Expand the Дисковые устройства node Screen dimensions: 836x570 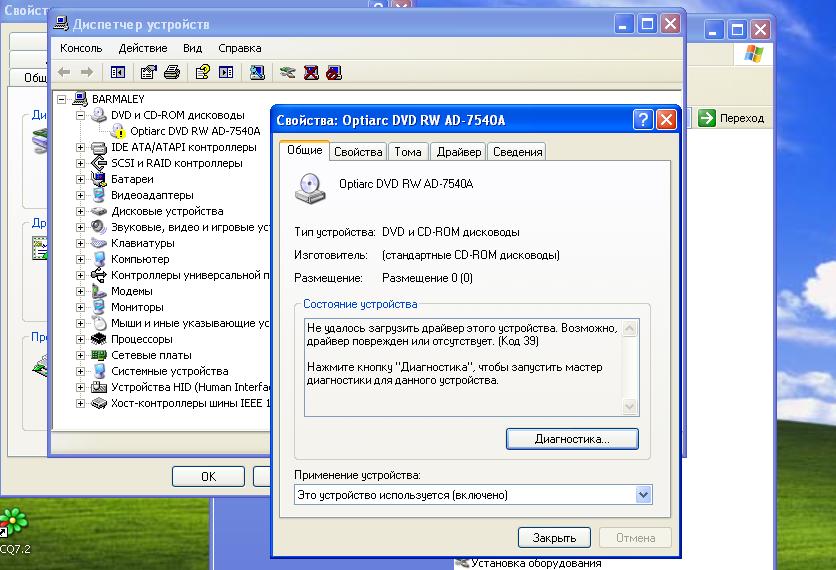coord(80,211)
